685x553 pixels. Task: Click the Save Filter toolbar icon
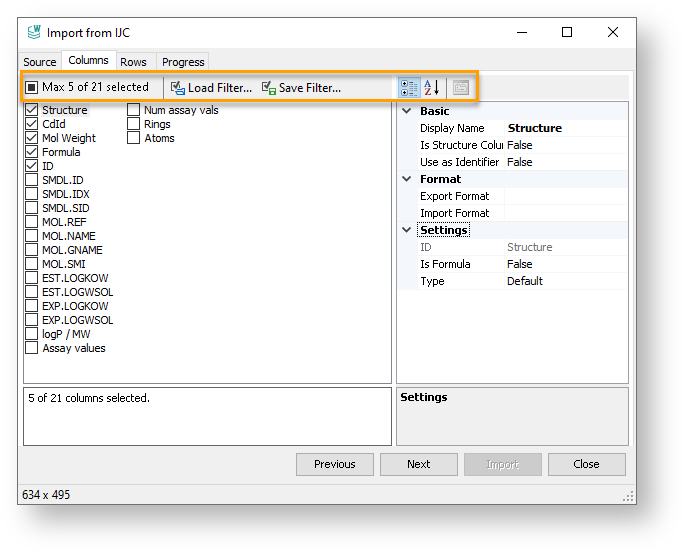tap(268, 88)
